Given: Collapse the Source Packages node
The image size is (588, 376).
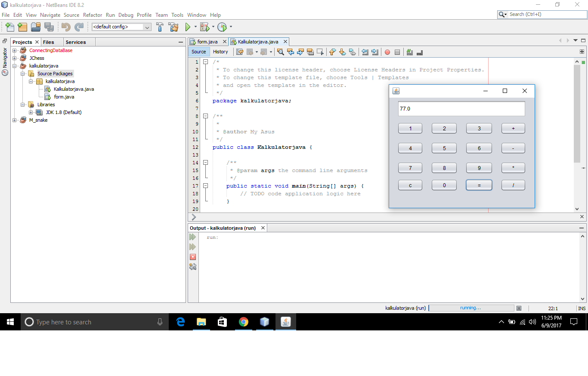Looking at the screenshot, I should click(22, 74).
